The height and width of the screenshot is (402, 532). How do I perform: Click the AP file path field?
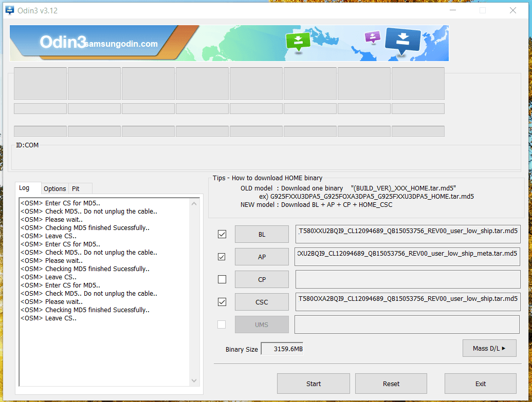(408, 257)
